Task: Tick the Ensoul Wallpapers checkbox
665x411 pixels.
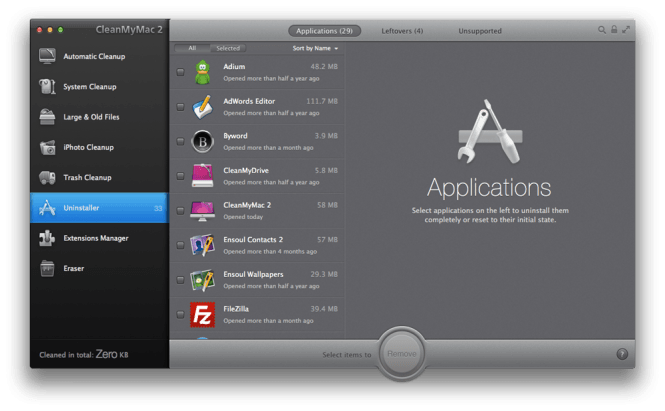Action: (x=180, y=280)
